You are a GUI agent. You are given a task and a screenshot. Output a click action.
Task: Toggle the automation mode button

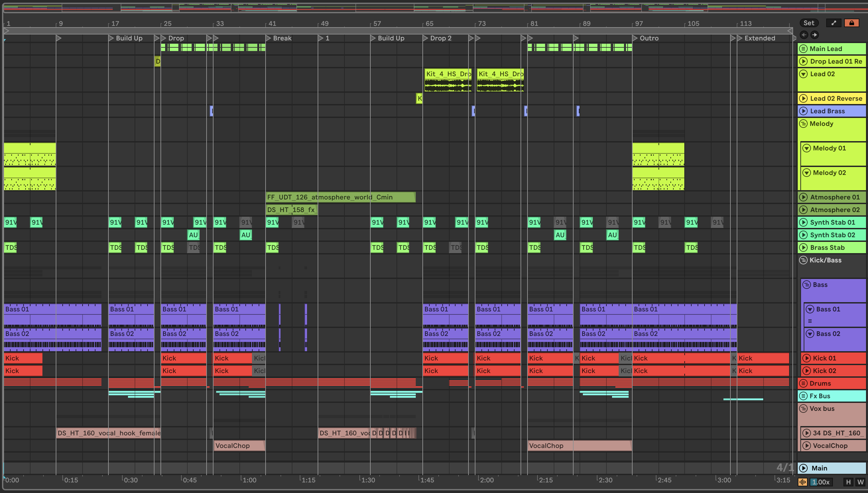click(x=834, y=23)
